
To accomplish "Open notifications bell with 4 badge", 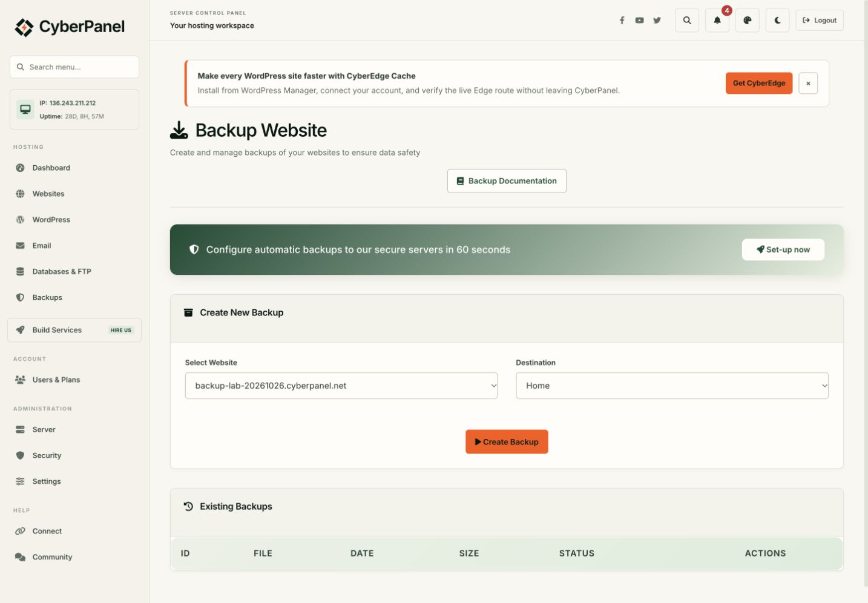I will 717,20.
